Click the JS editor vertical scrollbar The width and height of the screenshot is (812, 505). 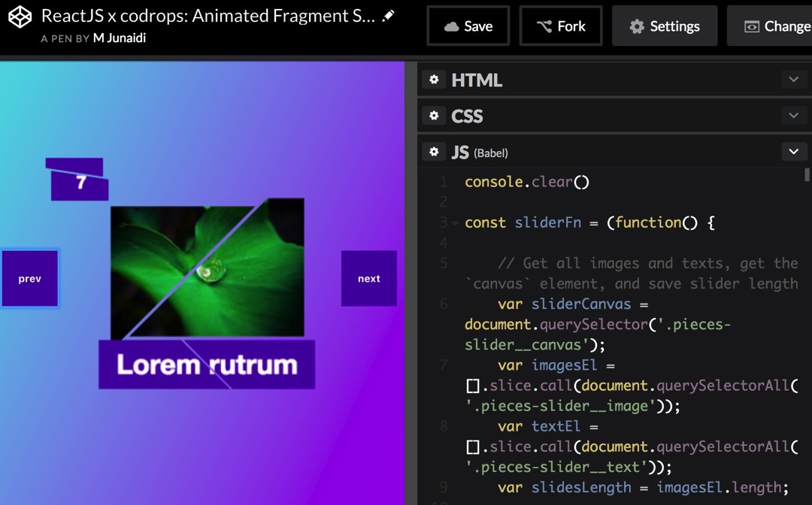click(x=807, y=174)
